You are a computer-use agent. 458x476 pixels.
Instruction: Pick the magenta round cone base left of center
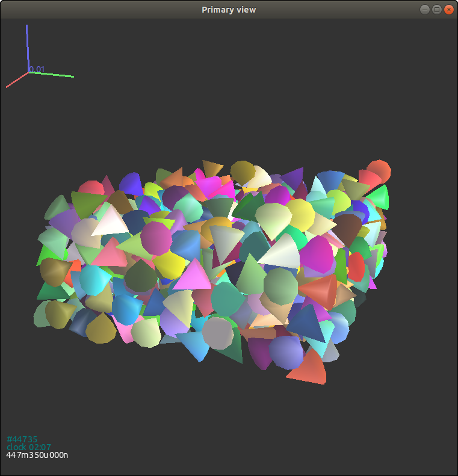(x=156, y=238)
